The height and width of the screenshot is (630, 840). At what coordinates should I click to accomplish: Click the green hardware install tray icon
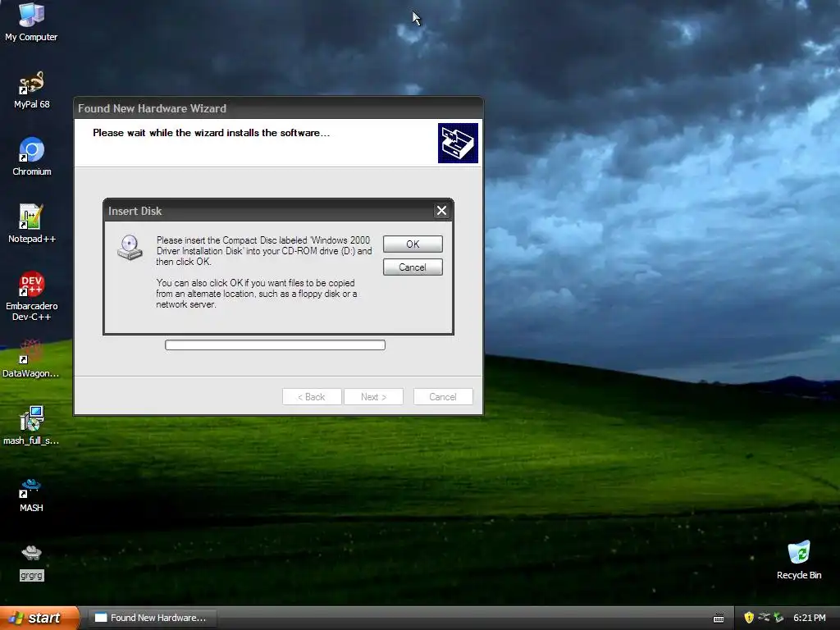tap(778, 618)
